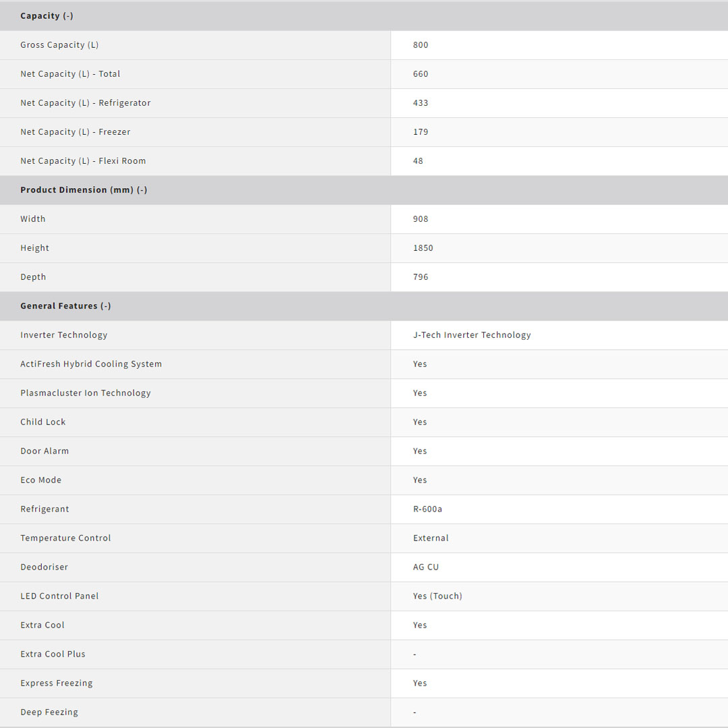This screenshot has width=728, height=728.
Task: Click the Yes (Touch) LED panel value
Action: coord(437,596)
